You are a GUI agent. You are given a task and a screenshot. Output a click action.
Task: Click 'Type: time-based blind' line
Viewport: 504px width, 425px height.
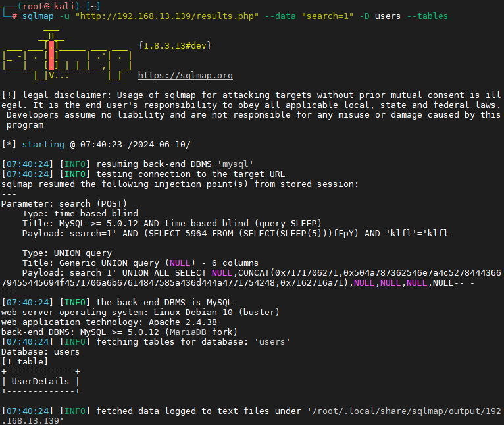pos(80,213)
